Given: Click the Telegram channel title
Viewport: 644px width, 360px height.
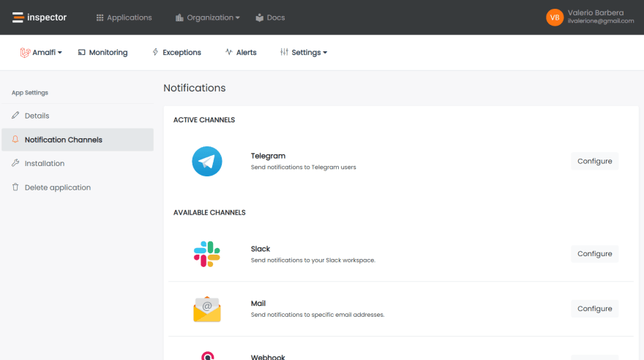Looking at the screenshot, I should point(268,156).
